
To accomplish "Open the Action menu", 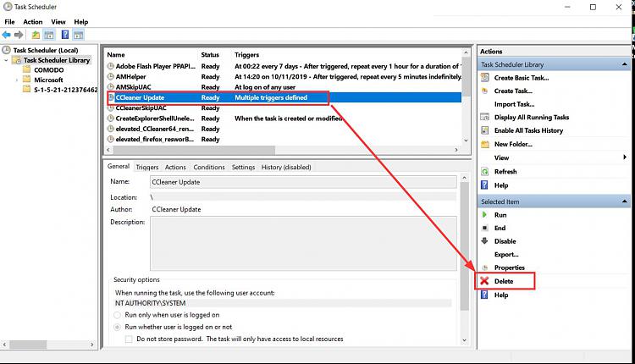I will click(33, 22).
